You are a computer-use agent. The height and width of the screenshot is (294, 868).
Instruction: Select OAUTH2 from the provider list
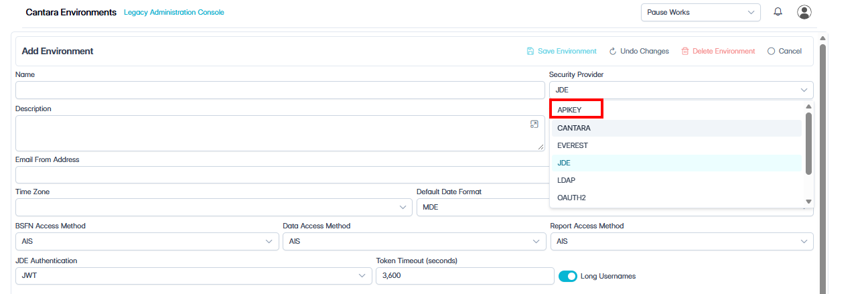click(676, 198)
